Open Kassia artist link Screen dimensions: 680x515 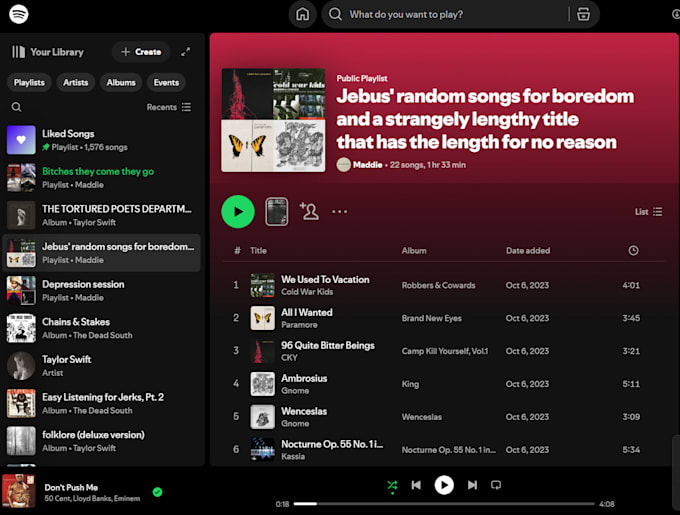pos(293,456)
